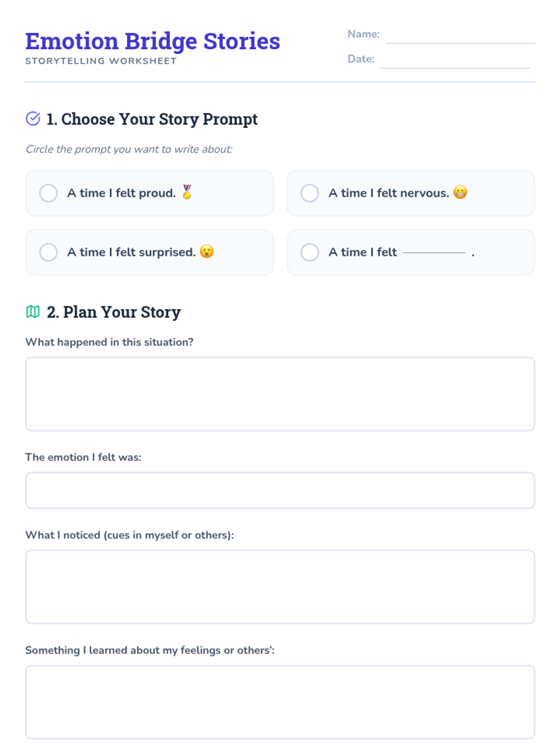This screenshot has height=747, width=560.
Task: Click the 'Something I learned' text box
Action: point(280,702)
